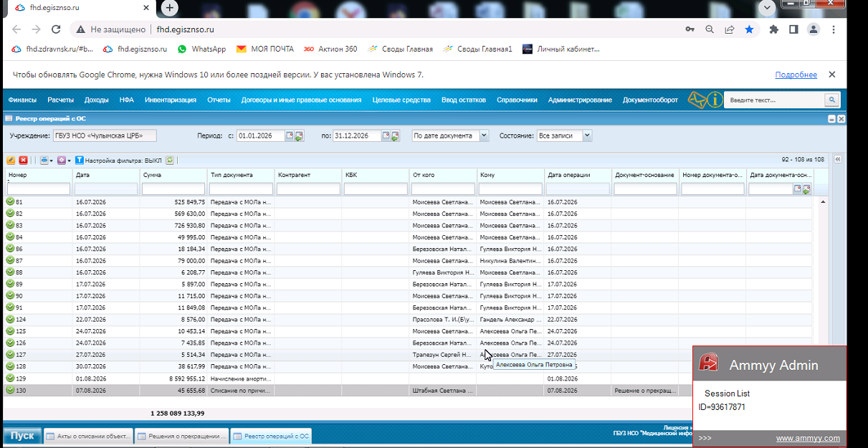Switch to Решения о прекращении taskbar tab
This screenshot has width=868, height=448.
pyautogui.click(x=181, y=436)
